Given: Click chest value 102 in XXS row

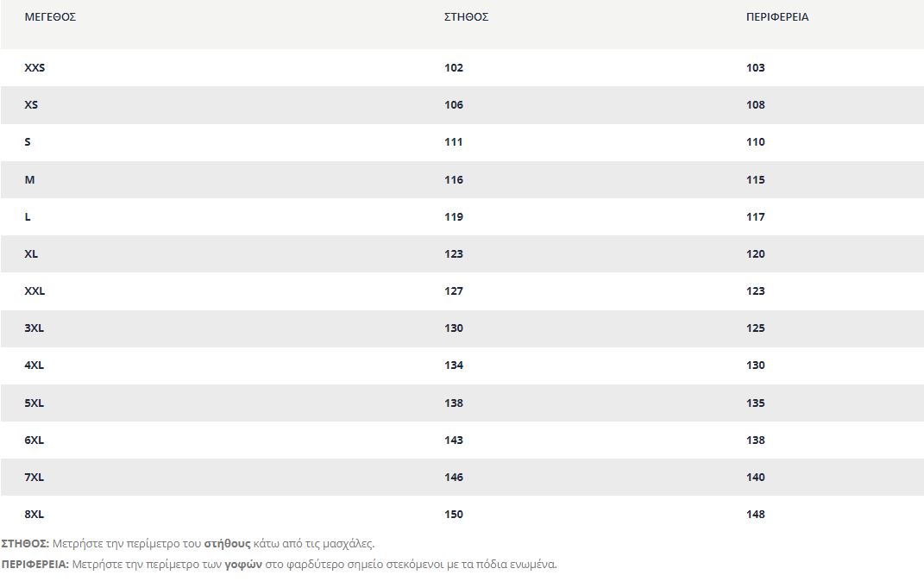Looking at the screenshot, I should click(454, 68).
